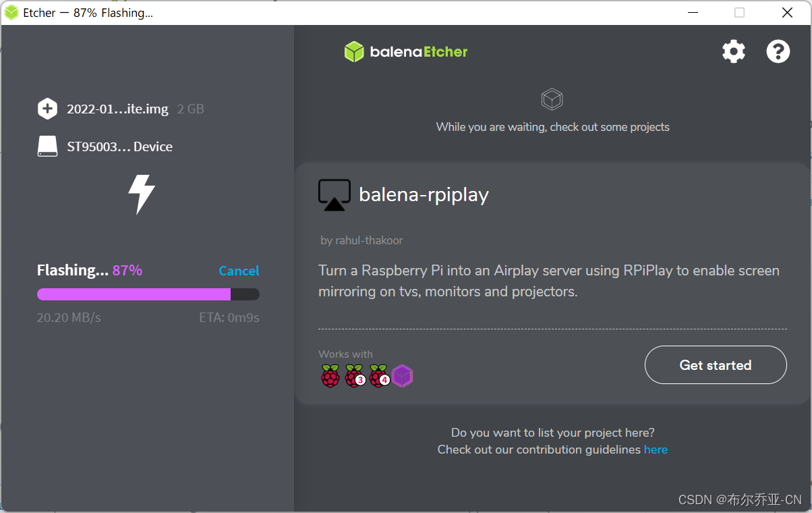Click the first Raspberry Pi icon
The image size is (812, 513).
(x=330, y=376)
